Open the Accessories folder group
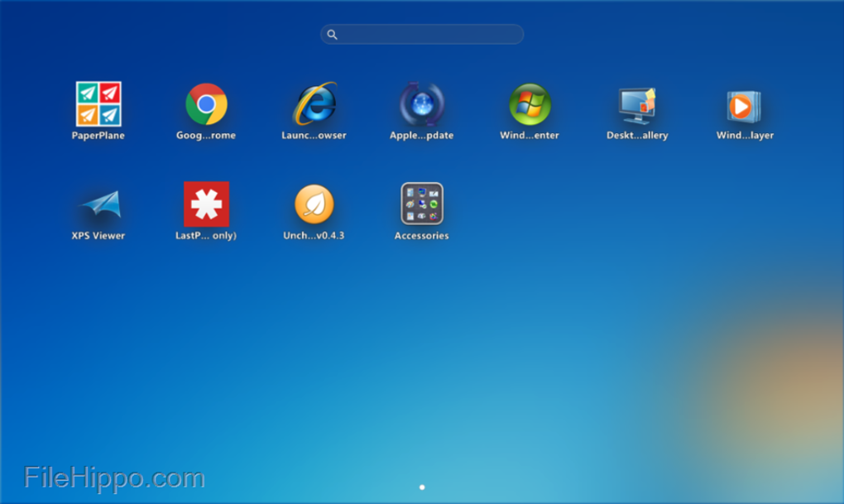Image resolution: width=844 pixels, height=504 pixels. [x=422, y=204]
